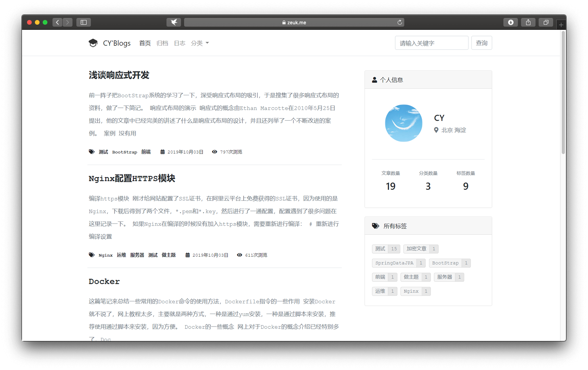Open a new tab with plus button
The height and width of the screenshot is (370, 588).
coord(561,25)
